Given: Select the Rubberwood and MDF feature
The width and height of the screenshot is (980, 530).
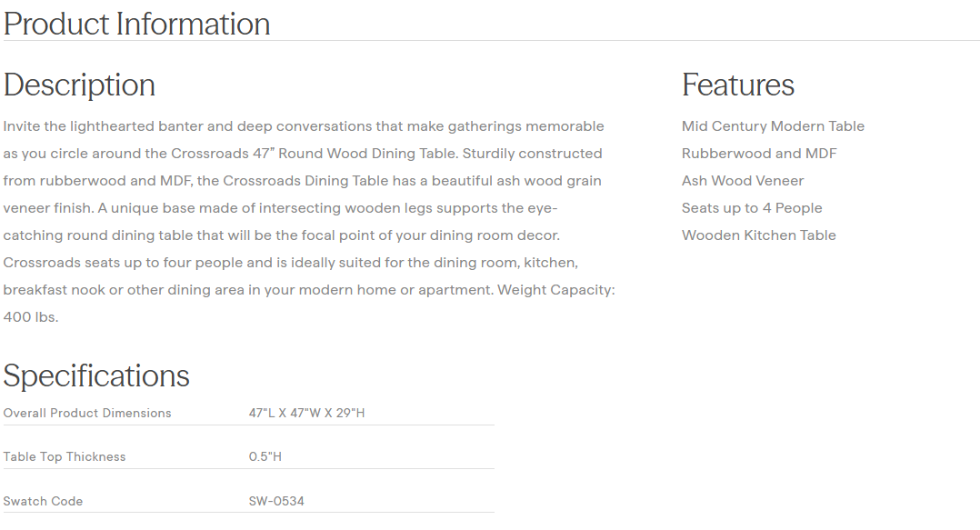Looking at the screenshot, I should pos(759,154).
